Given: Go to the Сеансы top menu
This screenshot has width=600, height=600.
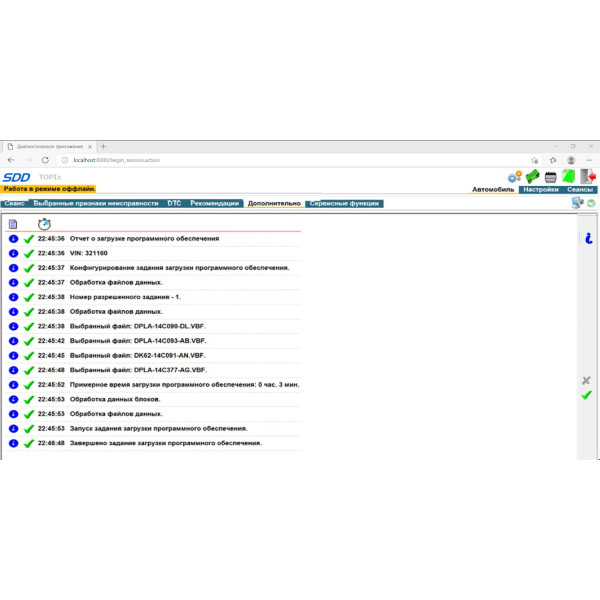Looking at the screenshot, I should click(580, 189).
